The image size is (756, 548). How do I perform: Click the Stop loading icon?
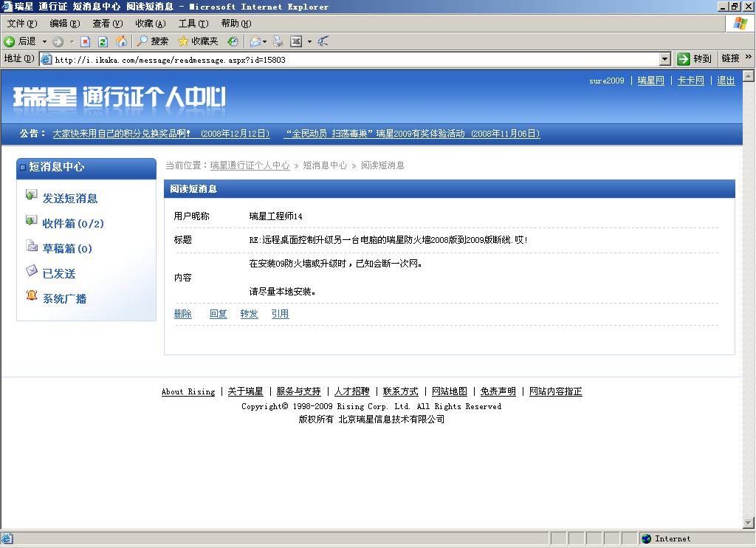(x=86, y=41)
